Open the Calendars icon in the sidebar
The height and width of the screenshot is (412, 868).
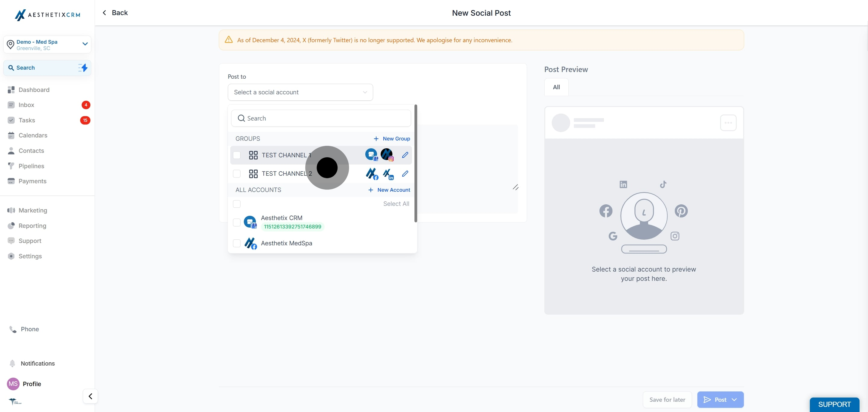[x=11, y=135]
